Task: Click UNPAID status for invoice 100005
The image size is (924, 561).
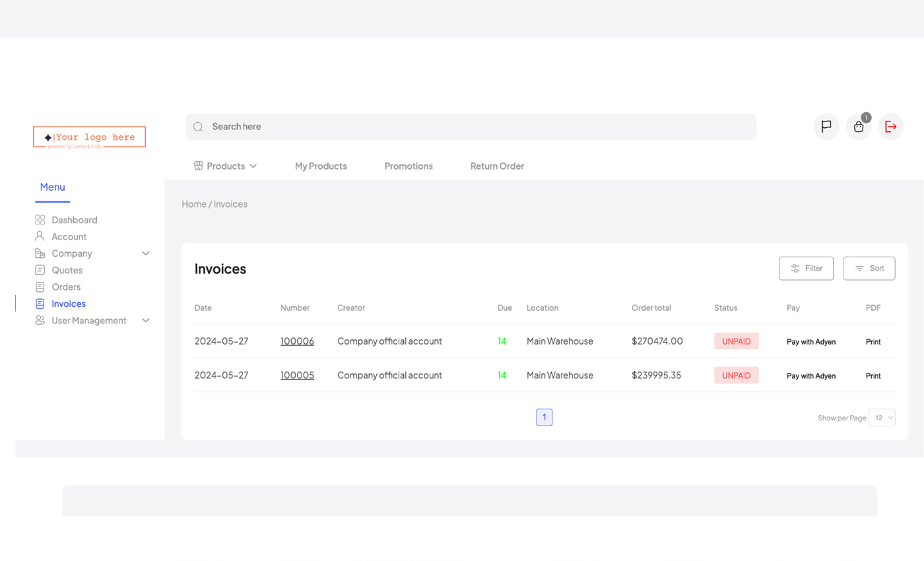Action: pyautogui.click(x=737, y=375)
